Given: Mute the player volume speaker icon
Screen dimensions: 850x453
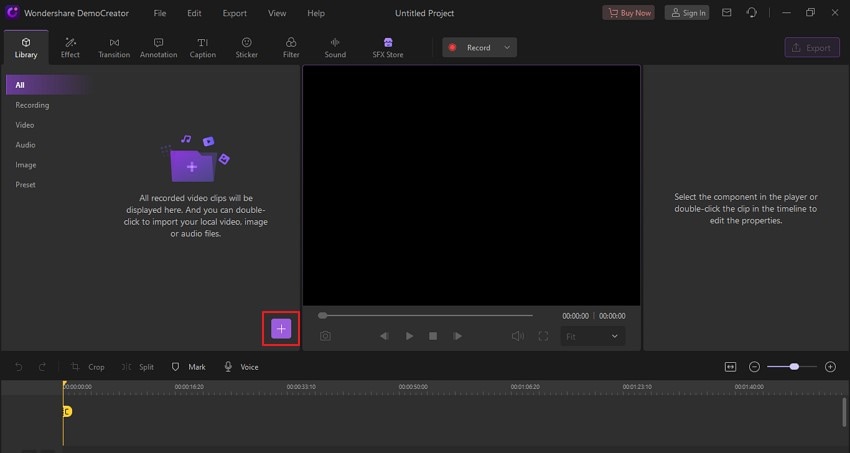Looking at the screenshot, I should tap(518, 336).
